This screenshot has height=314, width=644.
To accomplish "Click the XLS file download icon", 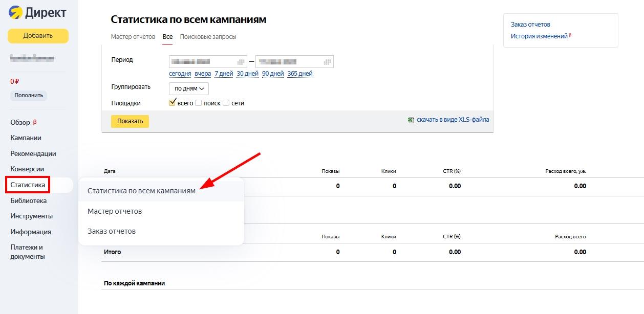I will (x=411, y=120).
